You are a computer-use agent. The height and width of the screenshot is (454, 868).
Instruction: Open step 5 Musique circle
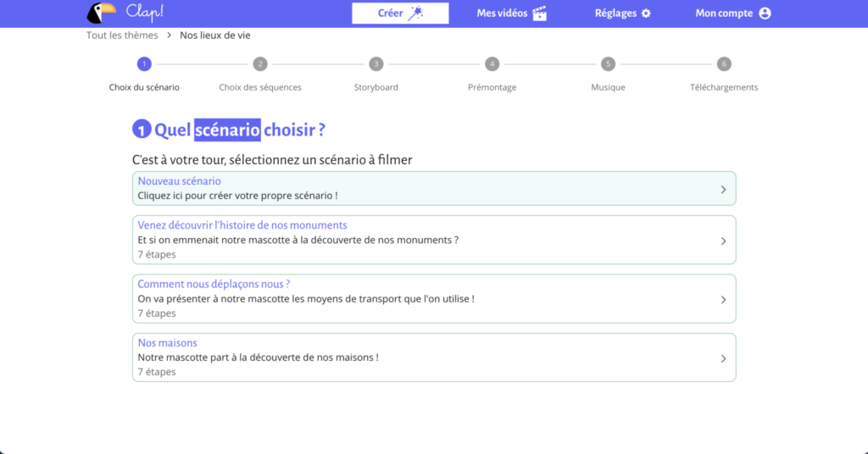coord(608,64)
